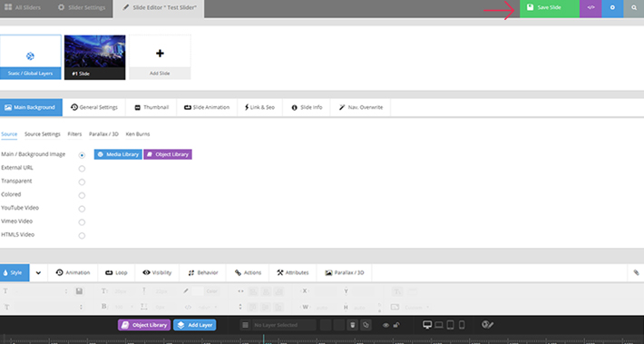Click the paperclip icon at right of layer tabs
644x344 pixels.
pyautogui.click(x=636, y=272)
